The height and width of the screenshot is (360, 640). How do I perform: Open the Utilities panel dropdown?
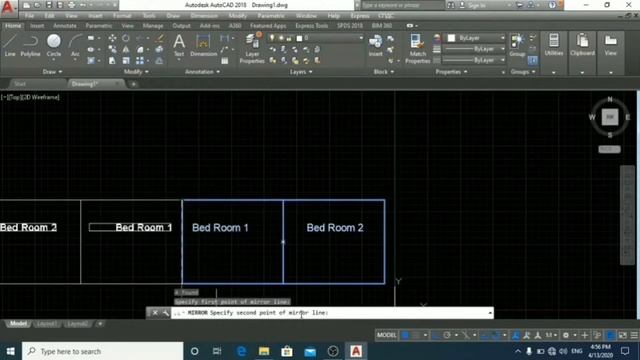(553, 72)
